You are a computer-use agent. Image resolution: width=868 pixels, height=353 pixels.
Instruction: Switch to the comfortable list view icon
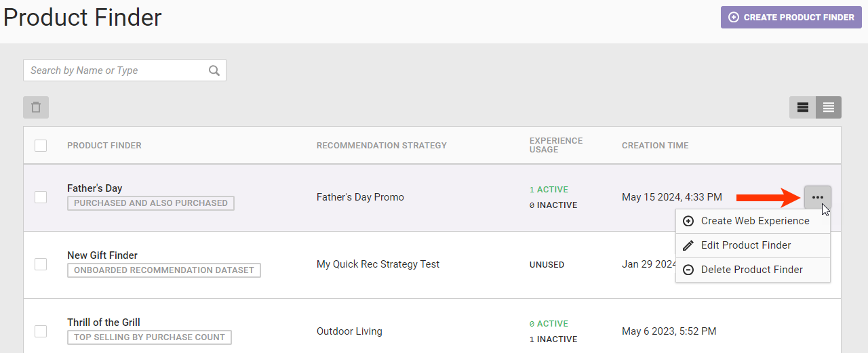(x=803, y=108)
